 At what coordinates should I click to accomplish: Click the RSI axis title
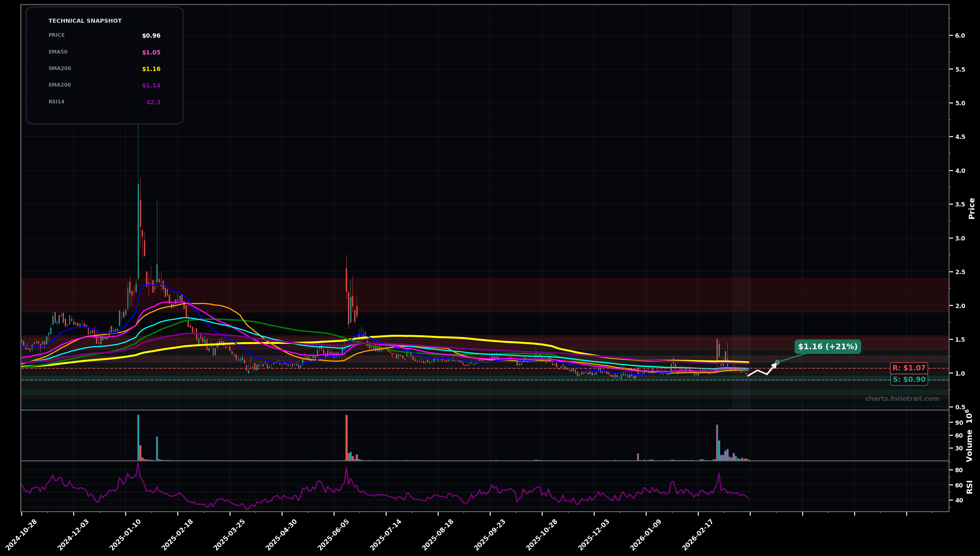[x=970, y=487]
